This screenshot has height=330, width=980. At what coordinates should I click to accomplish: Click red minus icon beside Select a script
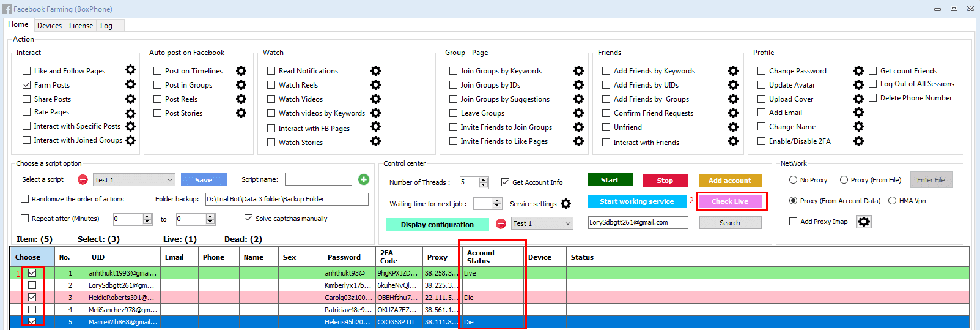83,179
